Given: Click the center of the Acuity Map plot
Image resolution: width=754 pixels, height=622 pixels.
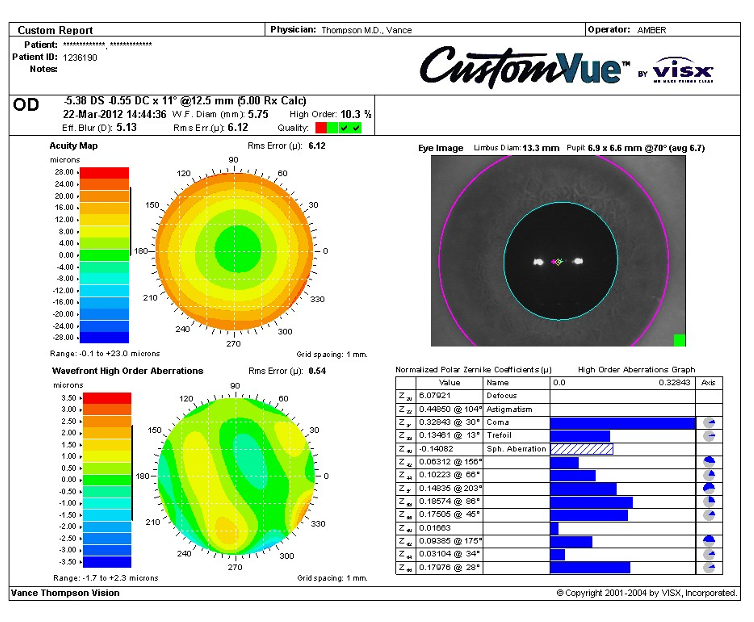Looking at the screenshot, I should pos(234,251).
